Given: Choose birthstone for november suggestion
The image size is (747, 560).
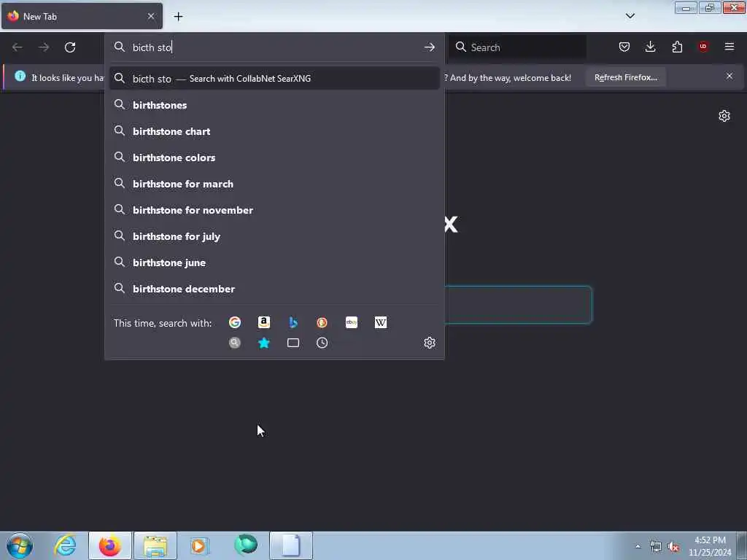Looking at the screenshot, I should point(274,209).
